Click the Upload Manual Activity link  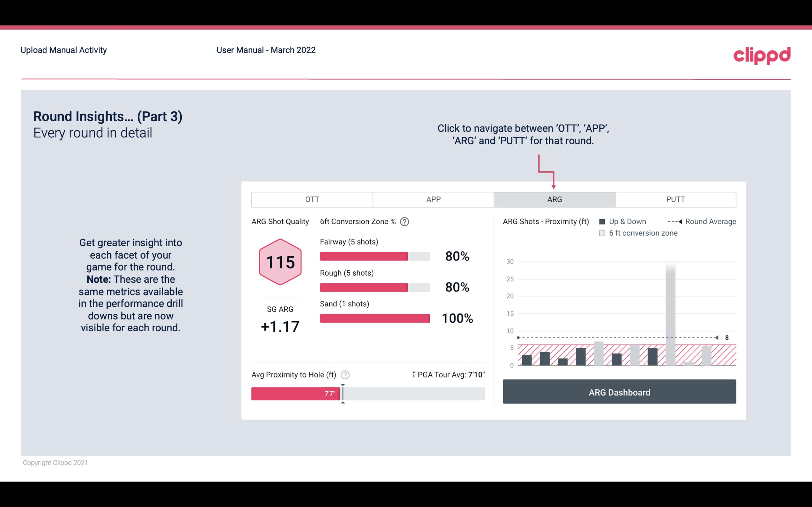(x=64, y=49)
